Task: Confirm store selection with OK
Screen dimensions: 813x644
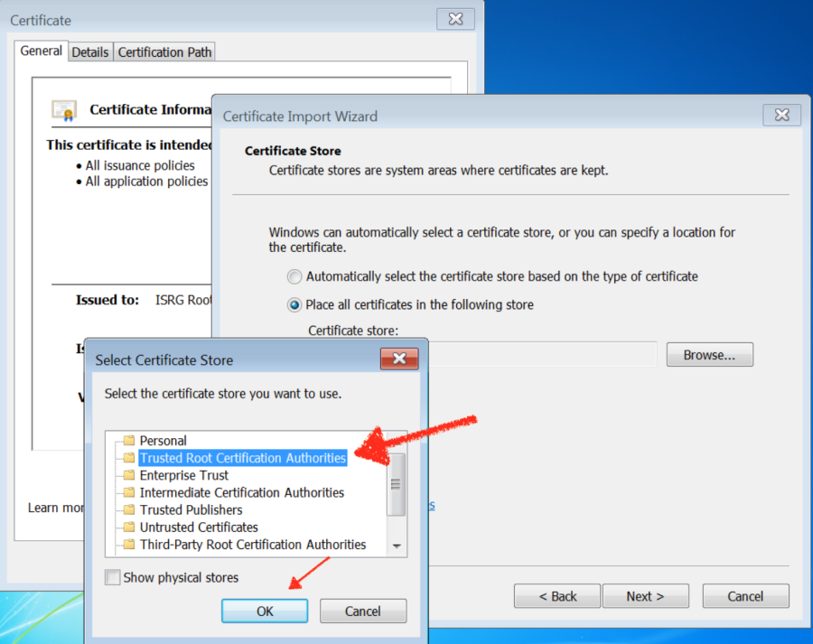Action: click(264, 611)
